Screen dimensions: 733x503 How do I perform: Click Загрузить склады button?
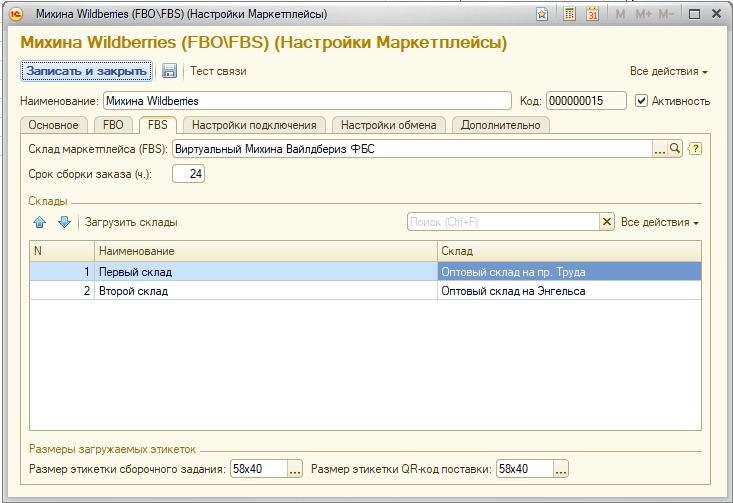tap(131, 222)
